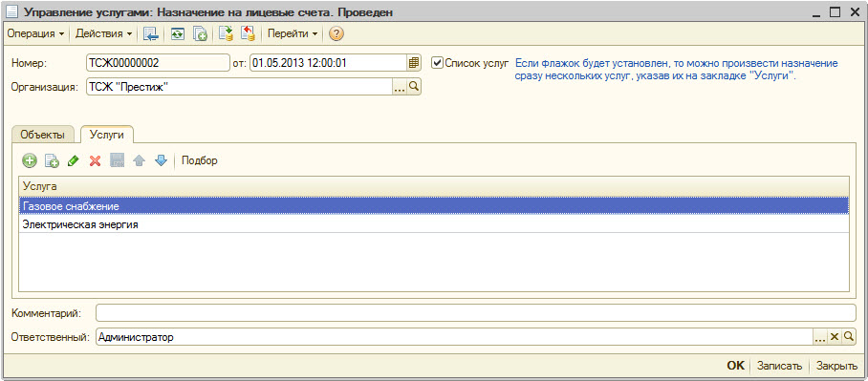Select the Услуги tab

(x=106, y=135)
